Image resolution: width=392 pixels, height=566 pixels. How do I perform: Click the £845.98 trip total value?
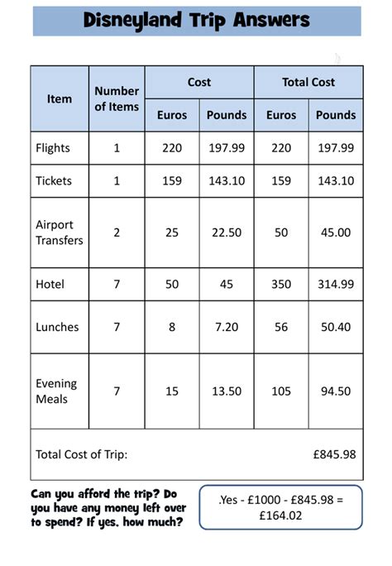click(334, 454)
